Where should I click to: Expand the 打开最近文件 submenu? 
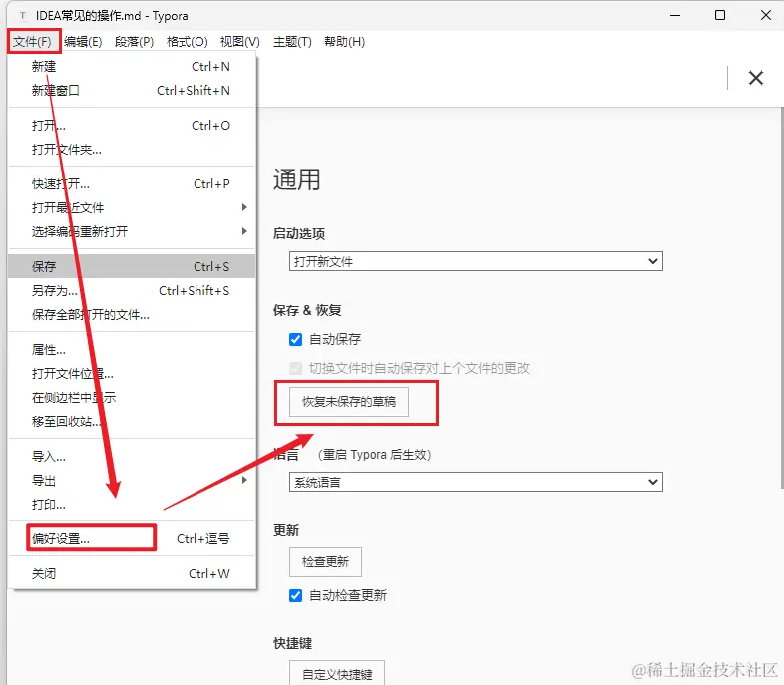click(132, 207)
